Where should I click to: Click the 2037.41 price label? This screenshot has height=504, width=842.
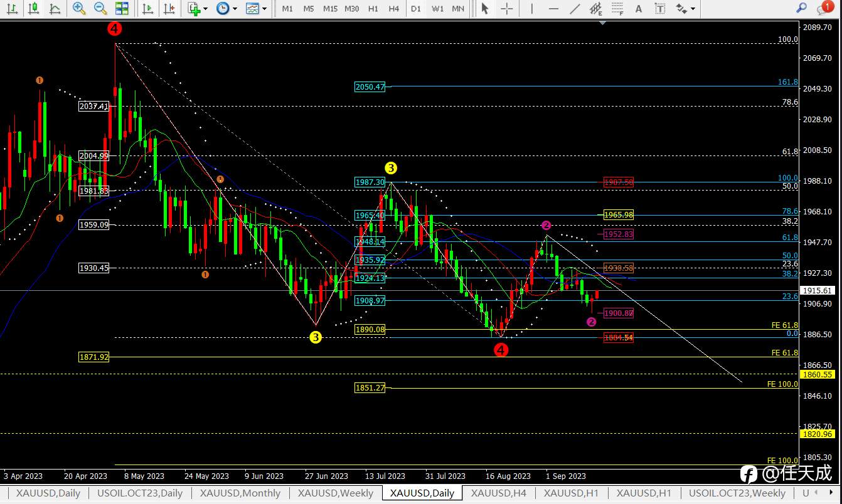(93, 107)
